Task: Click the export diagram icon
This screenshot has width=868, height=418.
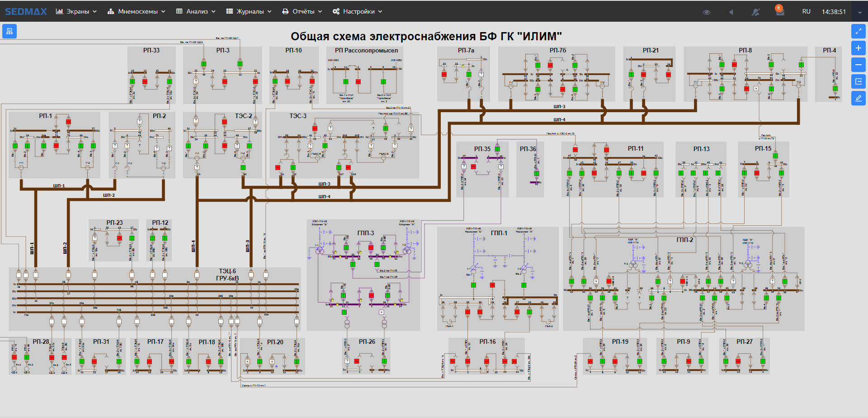Action: click(x=858, y=81)
